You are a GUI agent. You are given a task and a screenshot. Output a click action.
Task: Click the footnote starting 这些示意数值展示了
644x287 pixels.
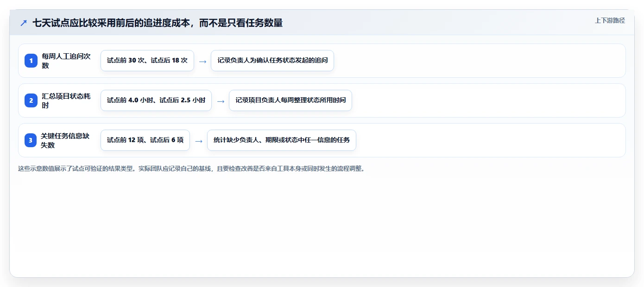coord(191,168)
